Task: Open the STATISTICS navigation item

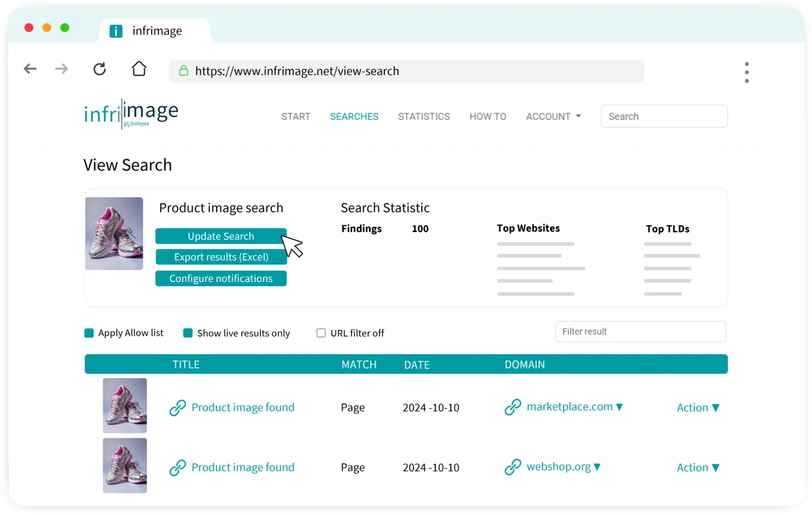Action: 424,116
